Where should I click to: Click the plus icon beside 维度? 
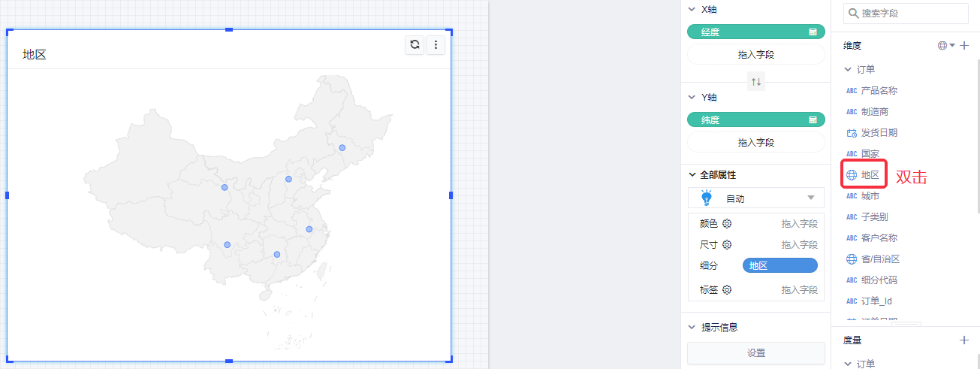tap(964, 46)
